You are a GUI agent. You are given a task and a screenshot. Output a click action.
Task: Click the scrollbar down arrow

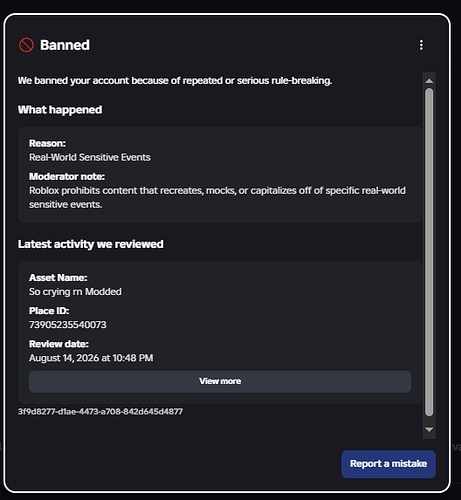(x=429, y=430)
